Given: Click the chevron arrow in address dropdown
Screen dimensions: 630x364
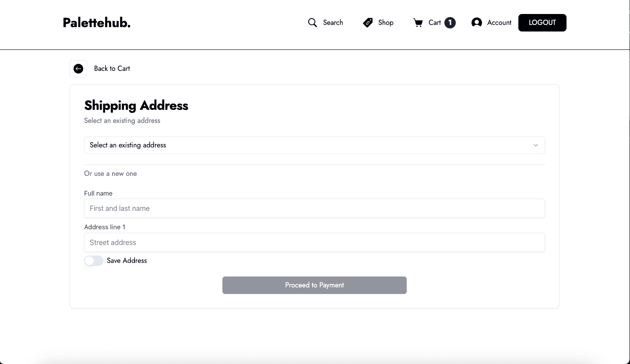Looking at the screenshot, I should pyautogui.click(x=535, y=145).
